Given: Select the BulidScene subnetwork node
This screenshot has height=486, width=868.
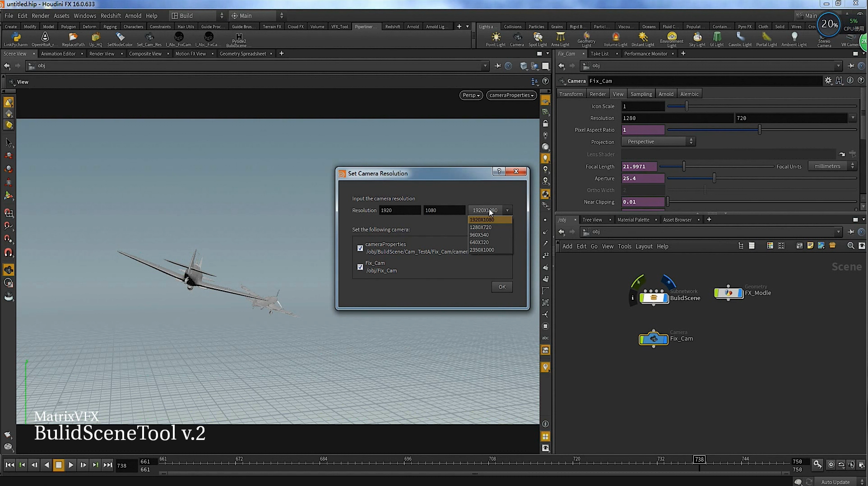Looking at the screenshot, I should pyautogui.click(x=654, y=297).
